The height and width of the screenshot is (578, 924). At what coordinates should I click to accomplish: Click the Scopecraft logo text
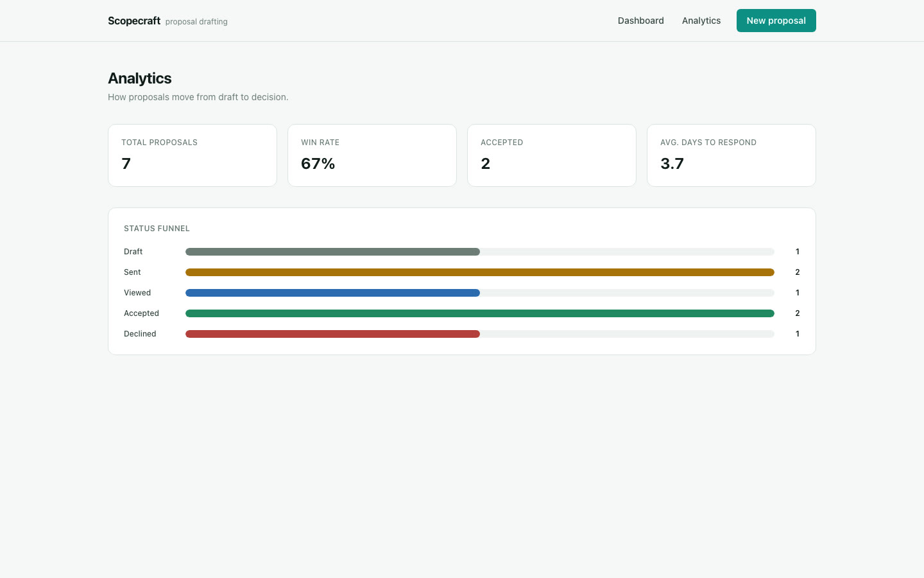[x=134, y=21]
